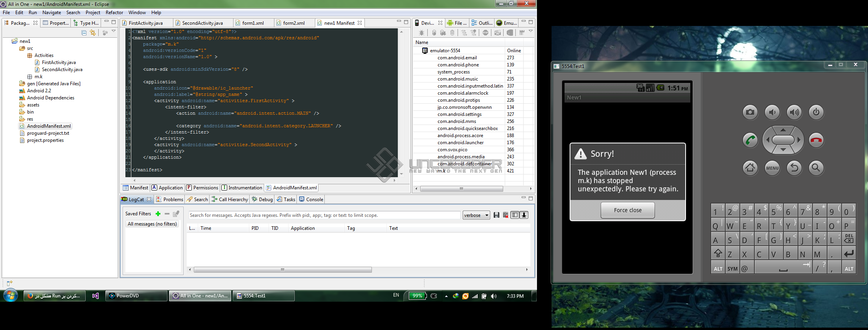Open the Navigate menu
The height and width of the screenshot is (330, 868).
pyautogui.click(x=51, y=13)
